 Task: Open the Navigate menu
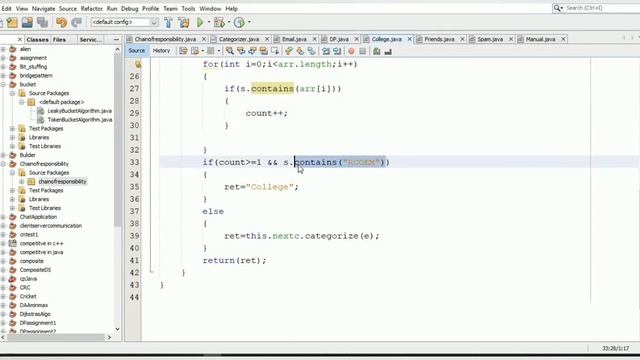coord(43,9)
